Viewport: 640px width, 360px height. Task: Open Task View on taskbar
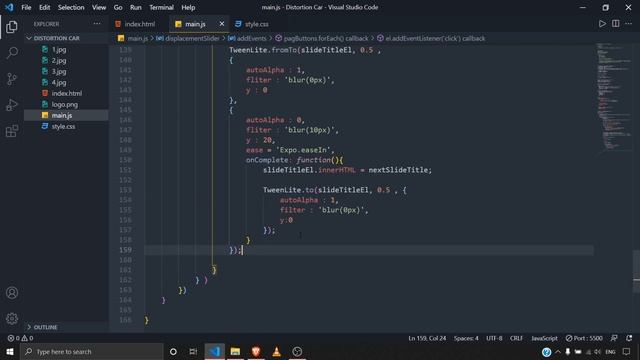point(193,351)
